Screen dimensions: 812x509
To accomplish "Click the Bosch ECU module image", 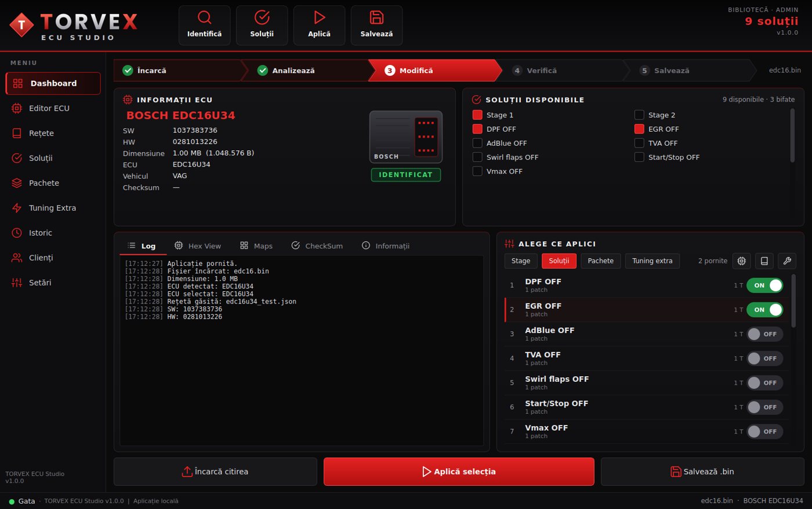I will point(406,137).
